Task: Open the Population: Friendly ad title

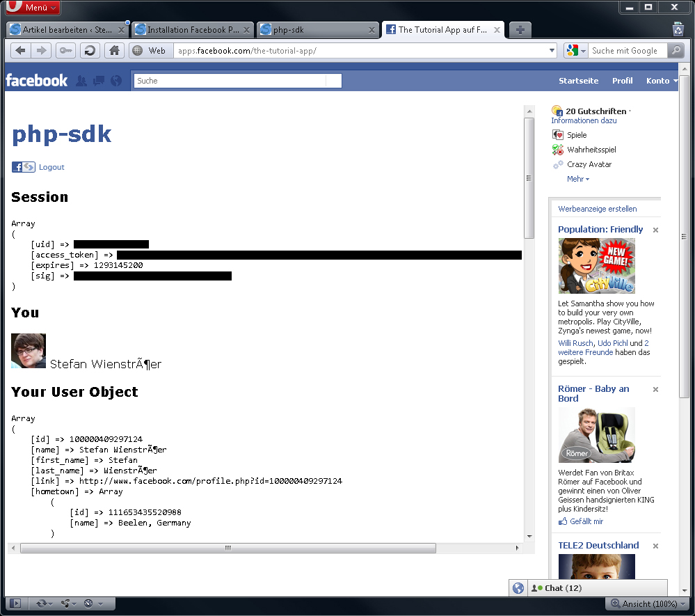Action: click(600, 229)
